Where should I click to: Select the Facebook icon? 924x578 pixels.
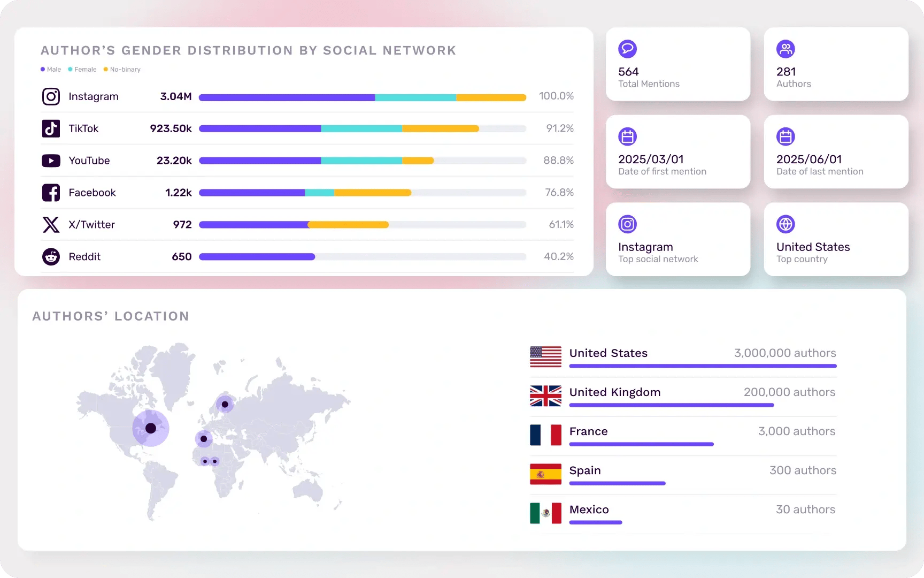point(51,193)
